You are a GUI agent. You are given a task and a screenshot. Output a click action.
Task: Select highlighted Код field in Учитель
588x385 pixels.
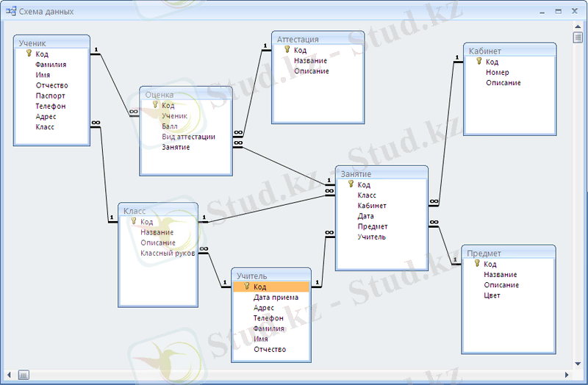[x=271, y=287]
